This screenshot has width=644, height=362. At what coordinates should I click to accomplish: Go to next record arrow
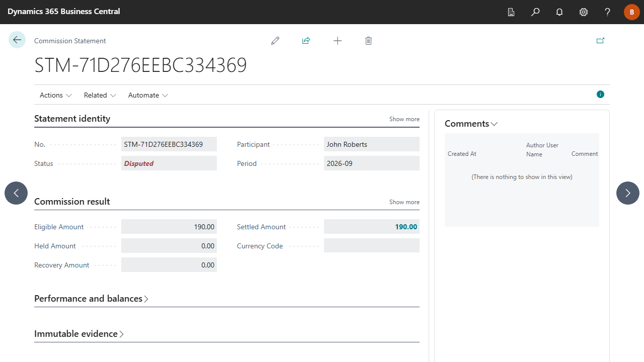tap(628, 193)
